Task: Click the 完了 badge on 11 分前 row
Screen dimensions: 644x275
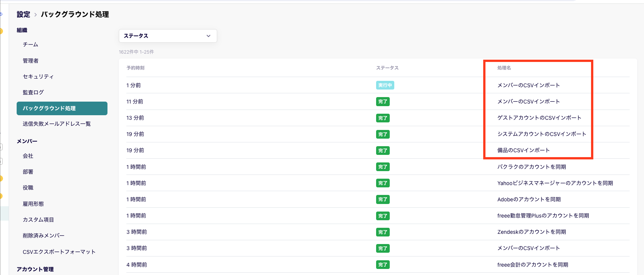Action: click(x=383, y=102)
